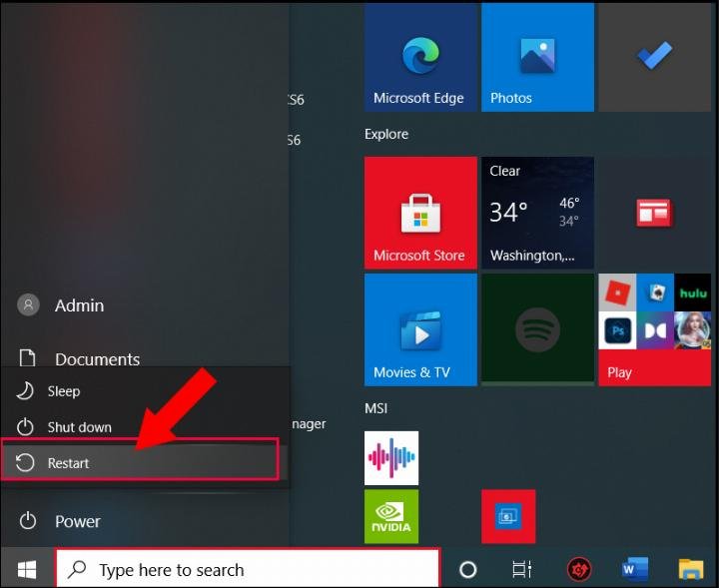Open File Explorer from the taskbar
This screenshot has width=719, height=588.
(691, 570)
